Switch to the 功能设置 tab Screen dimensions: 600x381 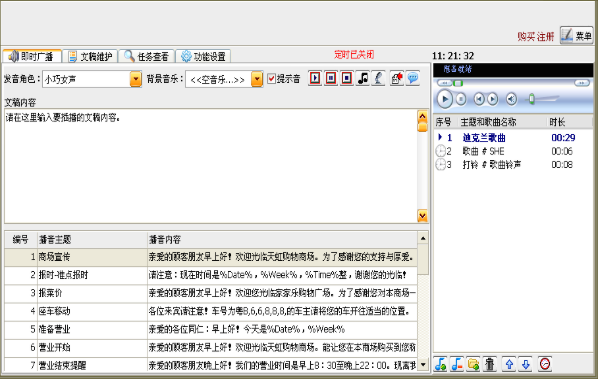[x=203, y=57]
